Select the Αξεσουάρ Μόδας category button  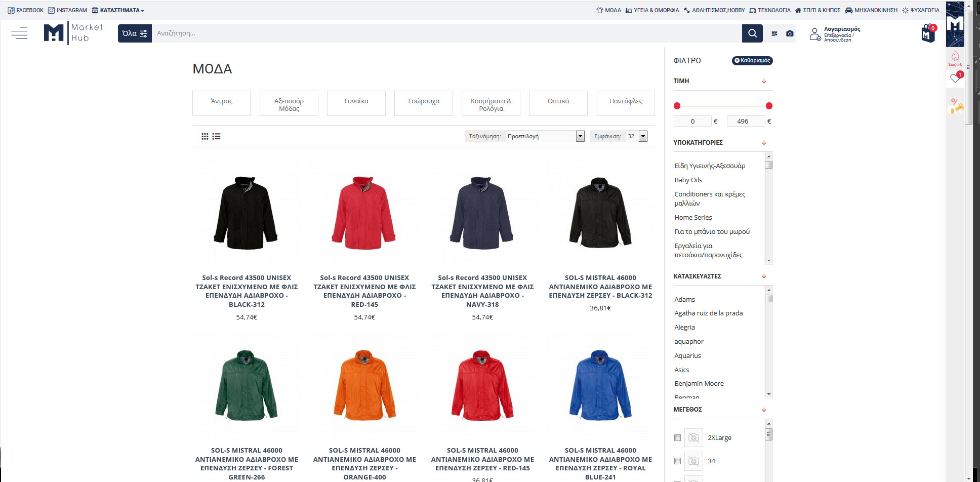[x=289, y=103]
